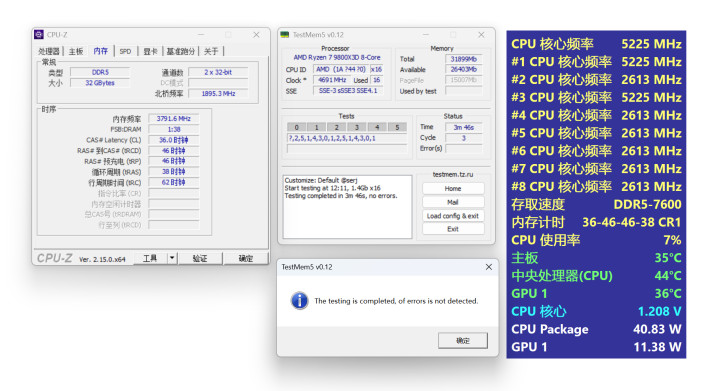The height and width of the screenshot is (391, 718).
Task: Close the TestMem5 completion dialog with X
Action: (489, 267)
